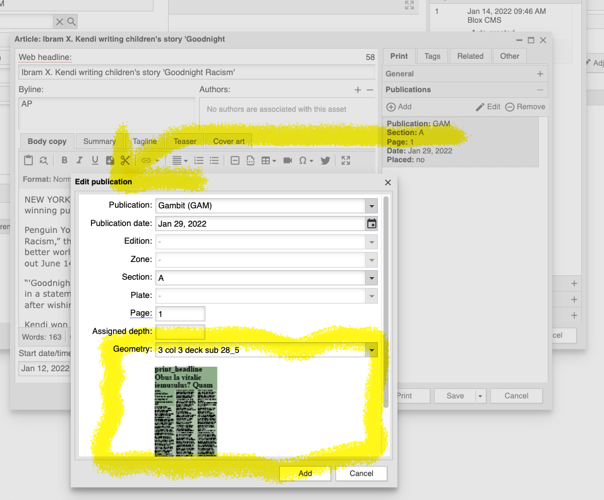Open the Body copy tab

[x=47, y=141]
